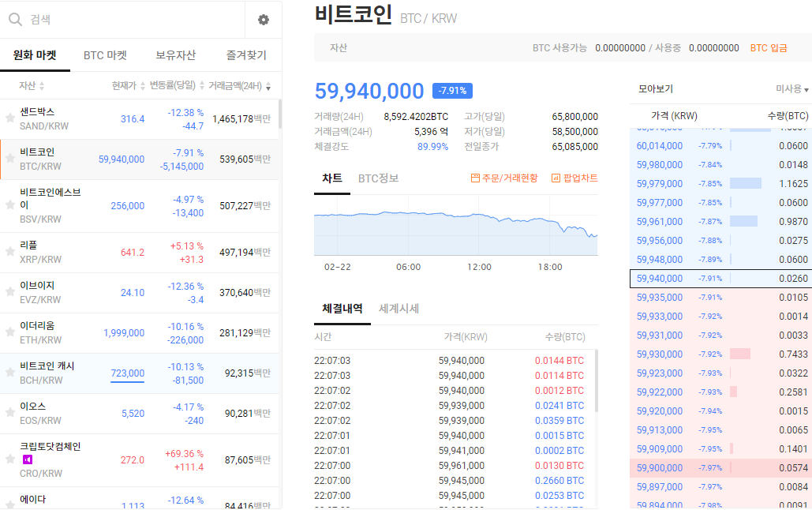Click the 전일종가 value 65,085,000
The width and height of the screenshot is (812, 510).
[574, 147]
